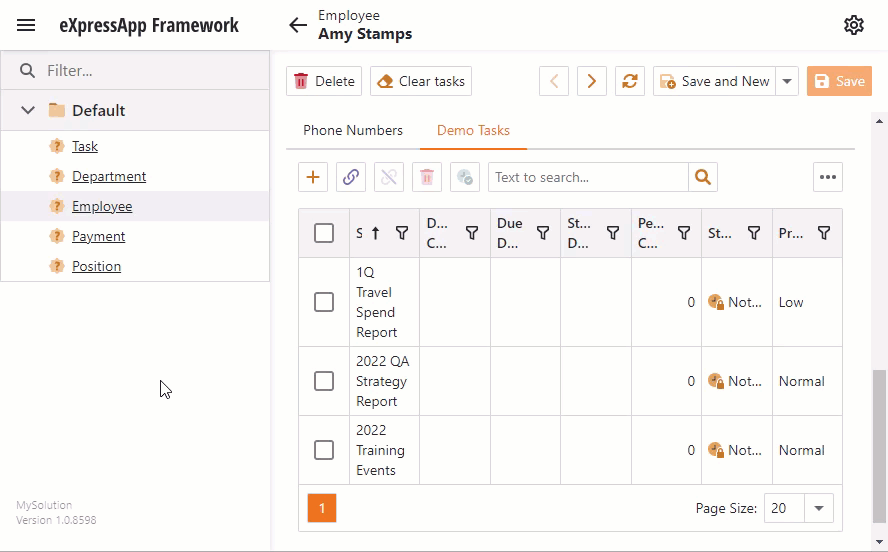Open the settings gear menu

click(x=853, y=25)
